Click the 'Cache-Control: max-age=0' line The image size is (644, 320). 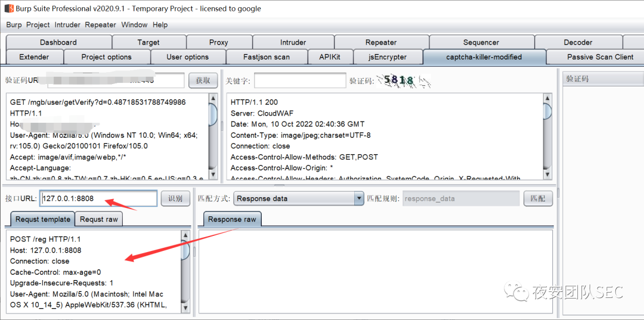[x=55, y=272]
